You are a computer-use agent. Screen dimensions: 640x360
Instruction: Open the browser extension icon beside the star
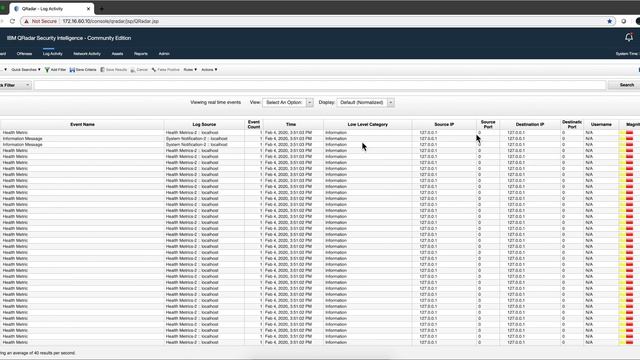pyautogui.click(x=623, y=21)
